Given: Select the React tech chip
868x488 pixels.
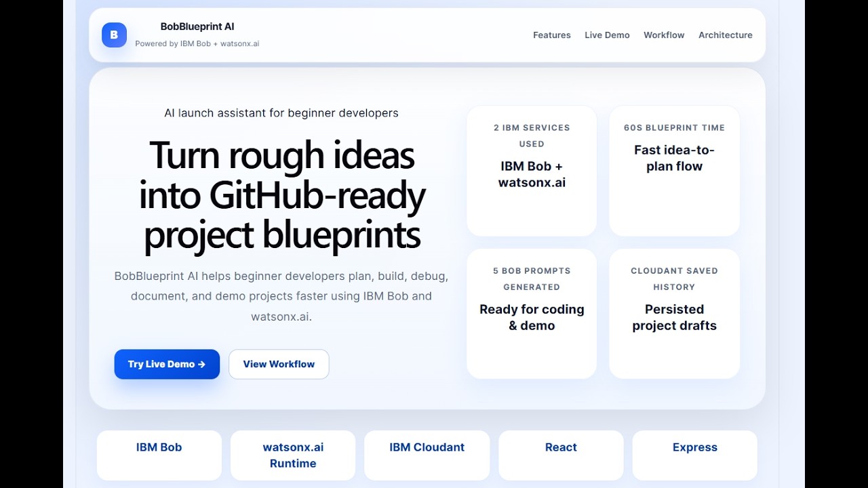Looking at the screenshot, I should tap(561, 455).
